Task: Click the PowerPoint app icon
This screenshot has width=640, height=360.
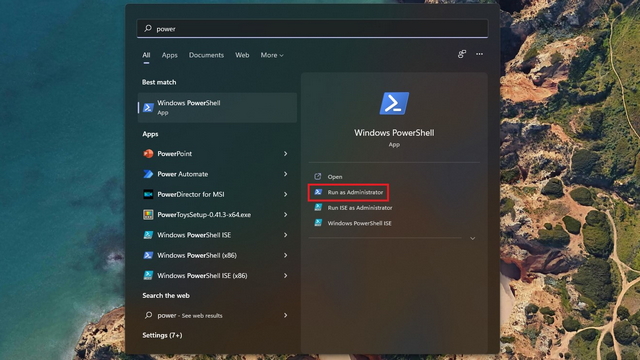Action: pyautogui.click(x=148, y=154)
